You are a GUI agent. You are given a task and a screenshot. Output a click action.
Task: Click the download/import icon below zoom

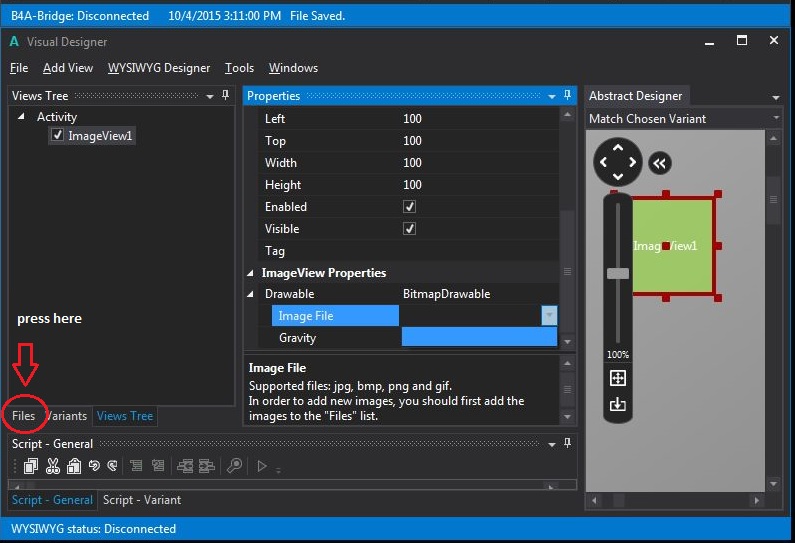click(x=618, y=404)
